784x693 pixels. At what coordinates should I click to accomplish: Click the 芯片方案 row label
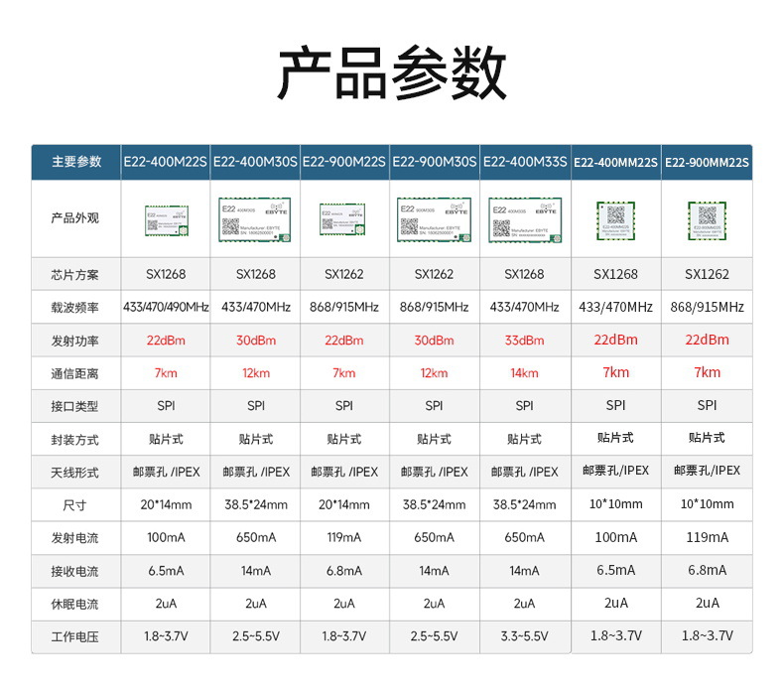coord(75,275)
